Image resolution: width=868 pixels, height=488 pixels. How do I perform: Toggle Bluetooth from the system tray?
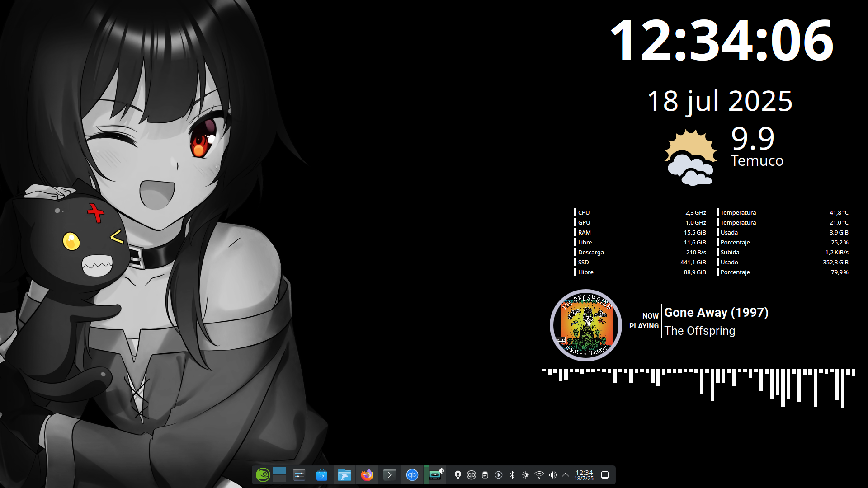pos(512,475)
